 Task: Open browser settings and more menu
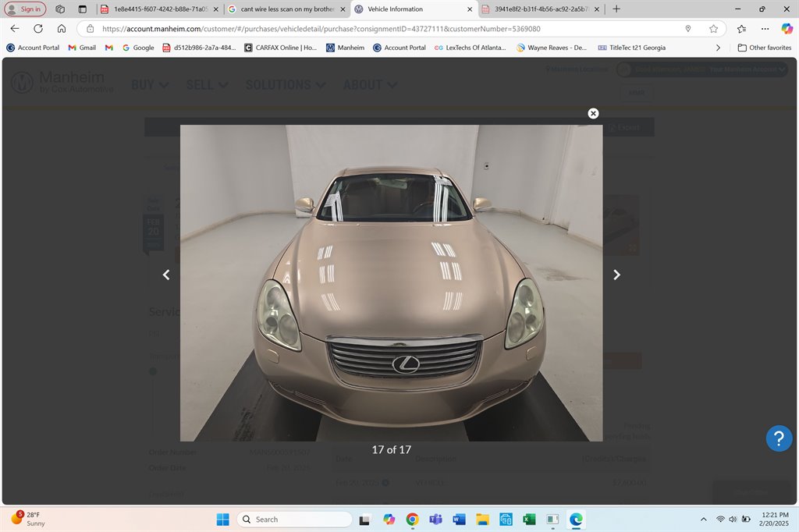[x=765, y=29]
